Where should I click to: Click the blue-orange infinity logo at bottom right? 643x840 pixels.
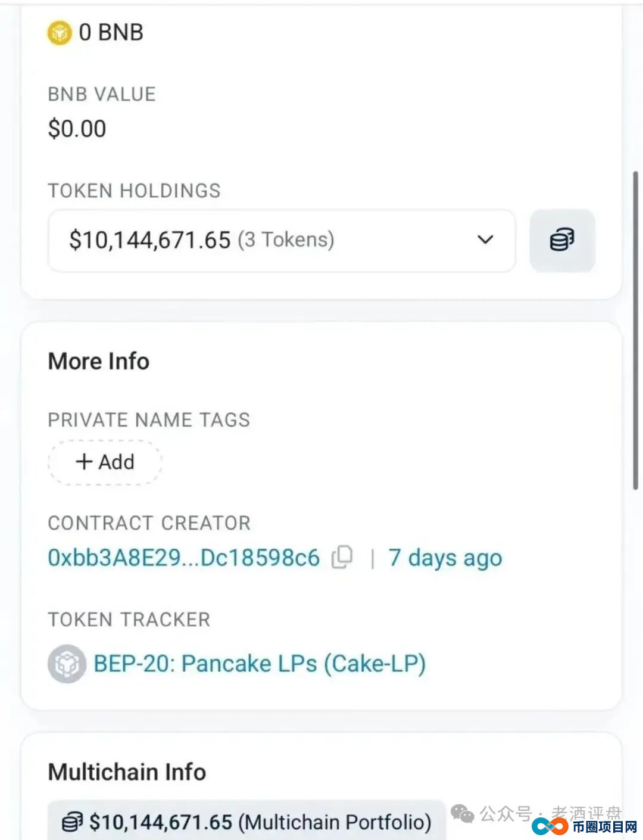[x=550, y=826]
